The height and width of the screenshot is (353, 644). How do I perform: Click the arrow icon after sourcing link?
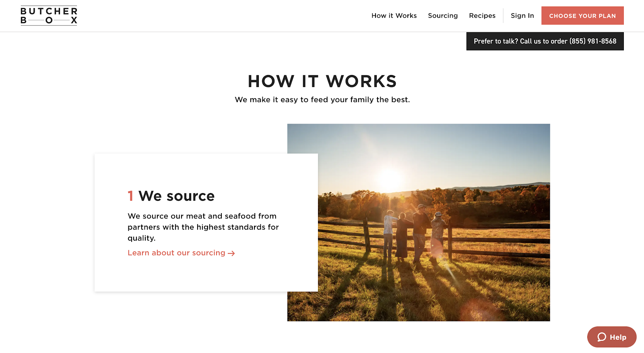(231, 253)
